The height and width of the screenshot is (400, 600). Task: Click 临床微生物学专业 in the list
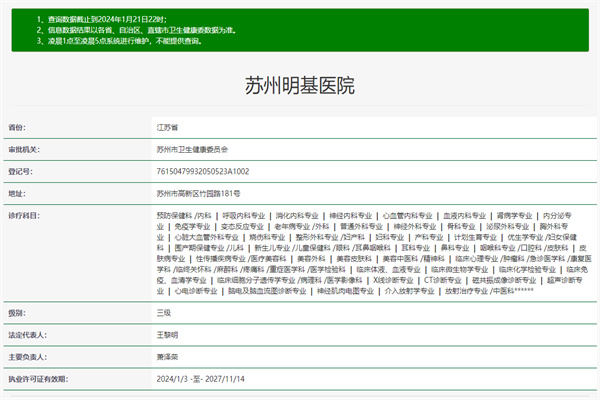460,269
